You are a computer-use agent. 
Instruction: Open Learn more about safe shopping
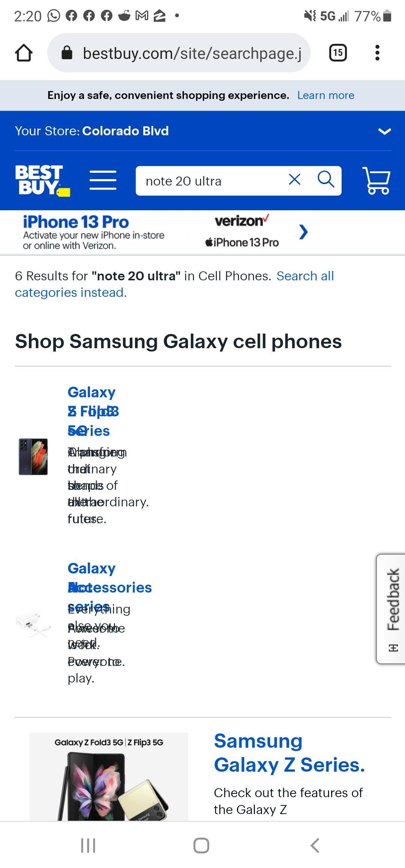coord(325,95)
